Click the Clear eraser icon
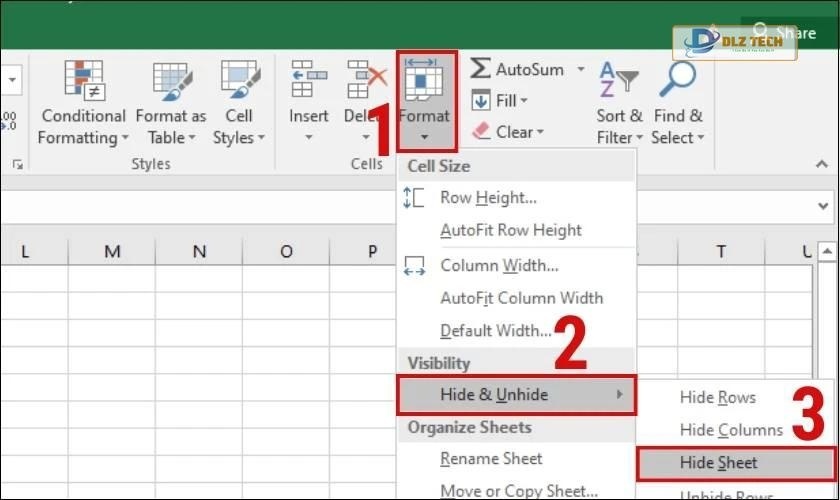This screenshot has width=840, height=500. (481, 132)
